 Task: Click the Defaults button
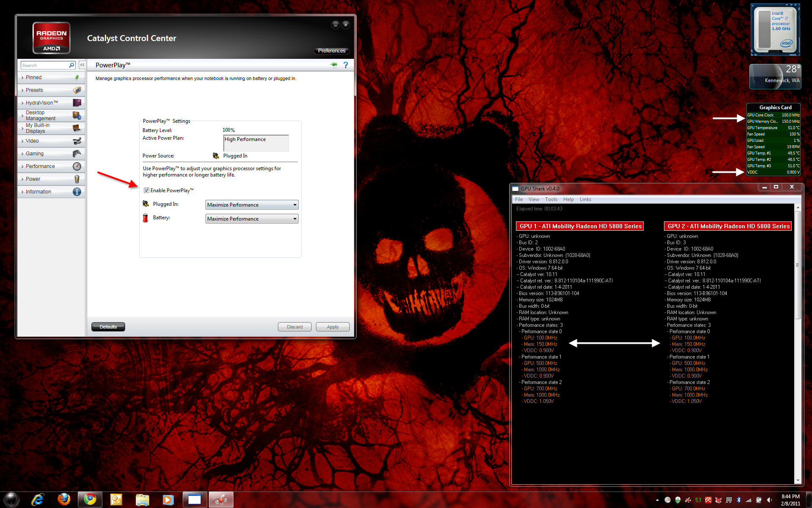[108, 327]
